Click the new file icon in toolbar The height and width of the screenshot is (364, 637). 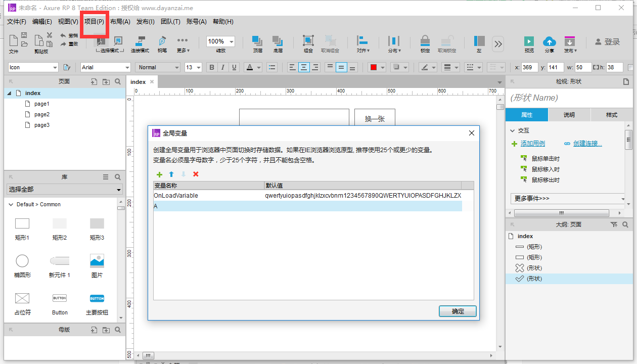(13, 40)
